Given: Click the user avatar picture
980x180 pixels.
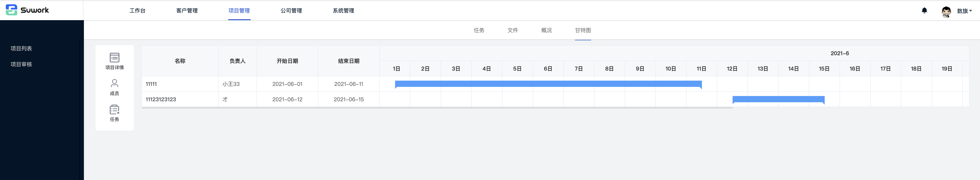Looking at the screenshot, I should pyautogui.click(x=946, y=12).
